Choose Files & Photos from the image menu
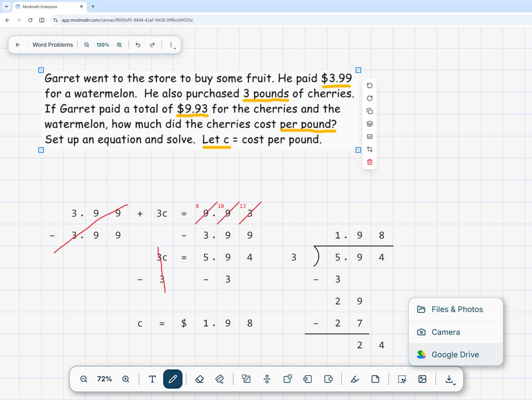 pos(456,309)
